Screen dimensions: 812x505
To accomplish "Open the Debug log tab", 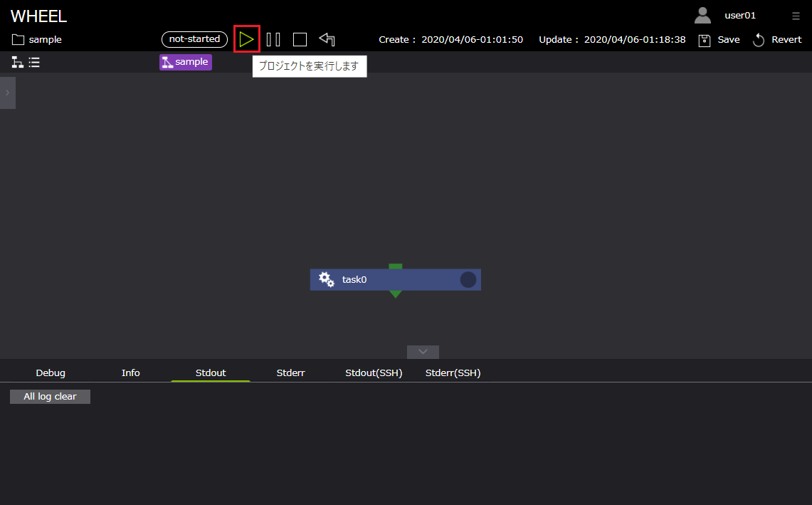I will tap(51, 373).
